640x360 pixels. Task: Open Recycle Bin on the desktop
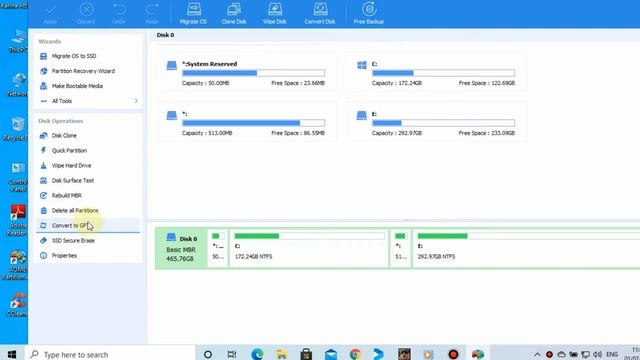pos(16,129)
